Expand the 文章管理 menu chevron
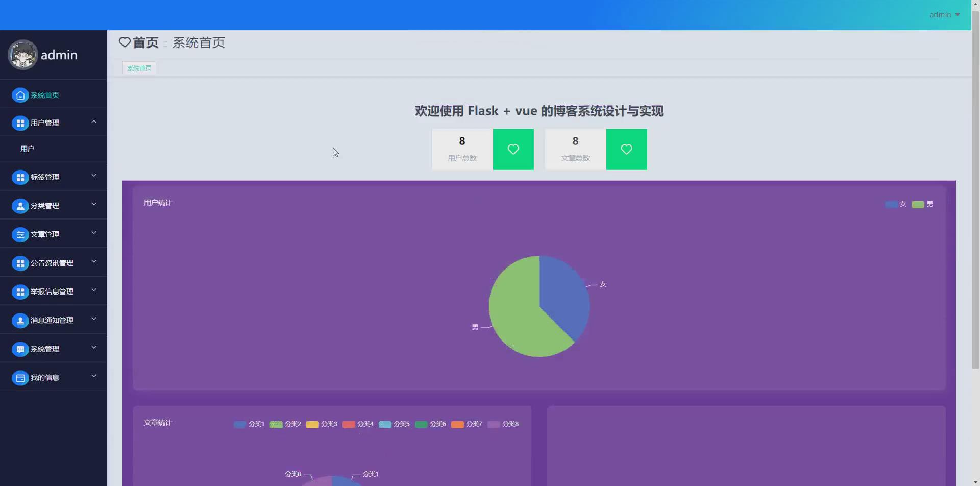The width and height of the screenshot is (980, 486). point(94,232)
